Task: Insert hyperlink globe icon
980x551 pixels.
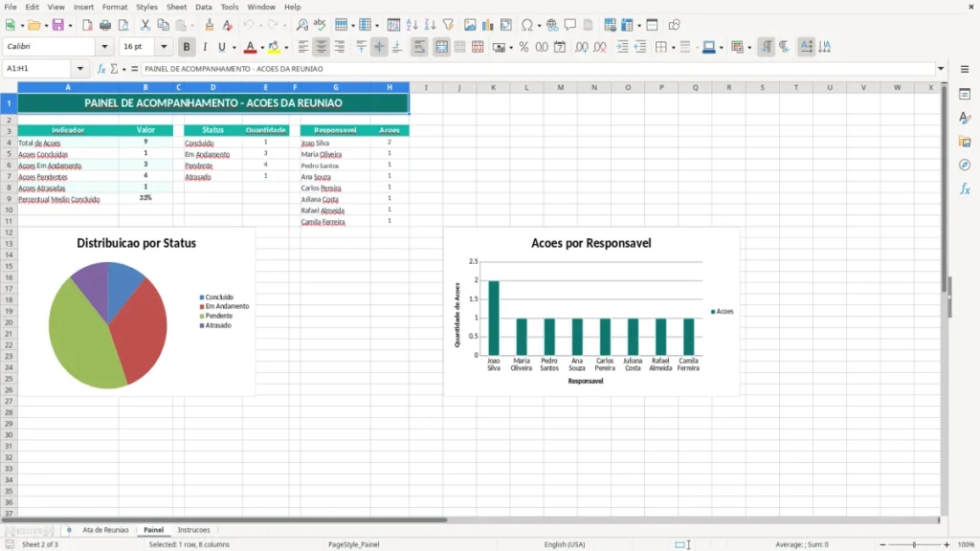Action: (552, 25)
